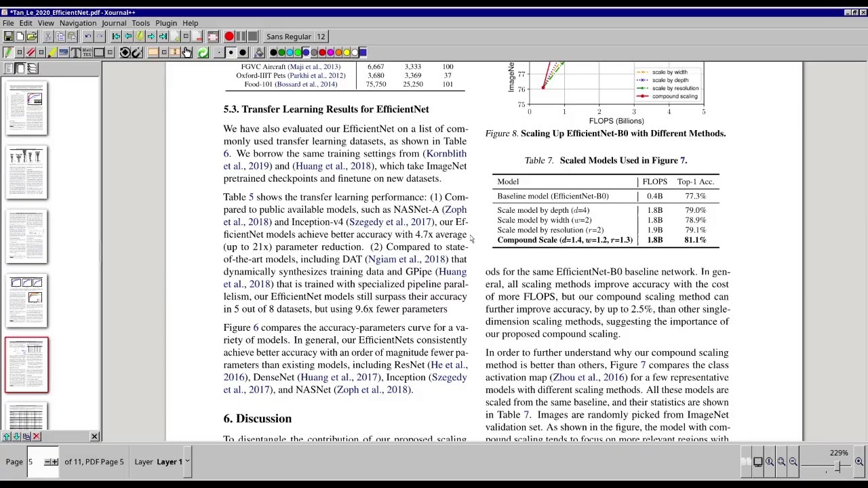Pause the audio recording button

pos(241,37)
